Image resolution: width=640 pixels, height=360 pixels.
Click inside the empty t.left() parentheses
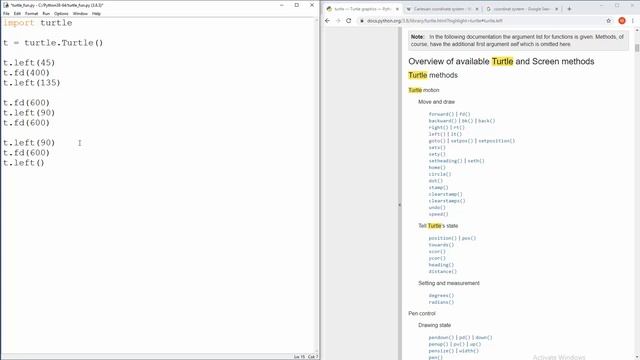(40, 163)
